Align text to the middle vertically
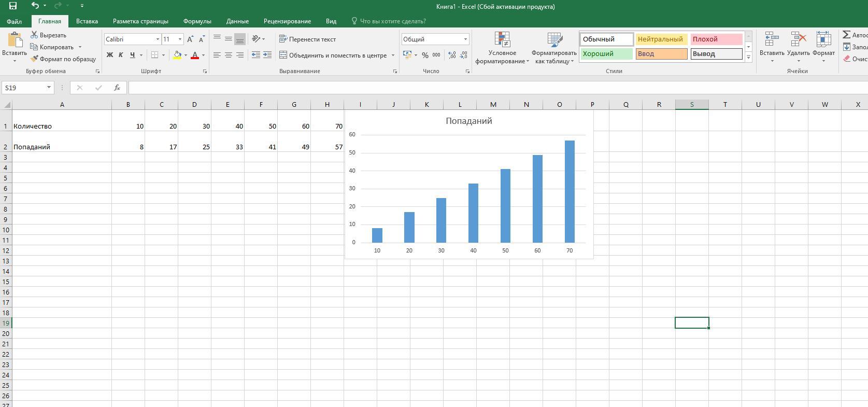Viewport: 868px width, 407px height. point(229,39)
